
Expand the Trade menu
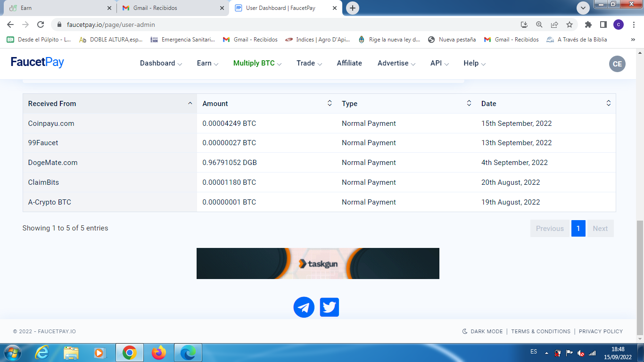tap(309, 63)
